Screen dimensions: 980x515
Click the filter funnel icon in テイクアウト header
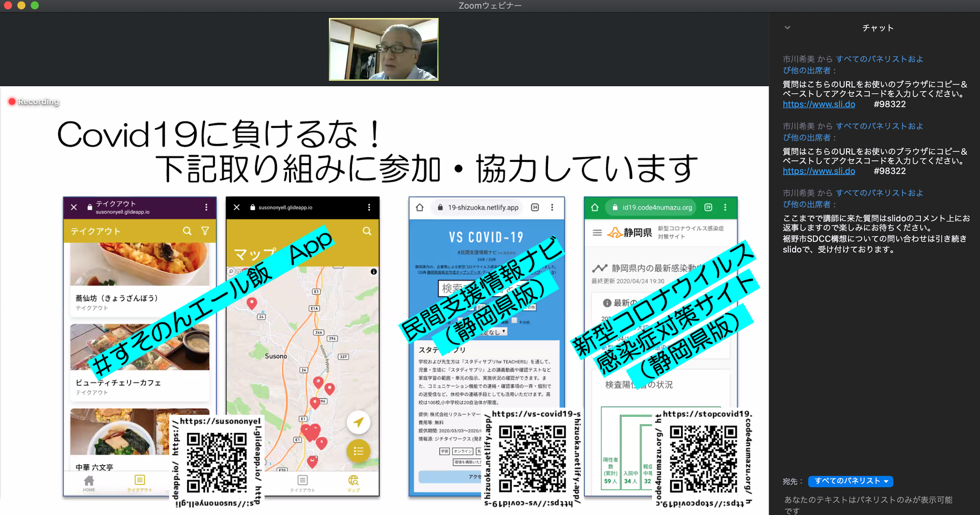pos(205,231)
